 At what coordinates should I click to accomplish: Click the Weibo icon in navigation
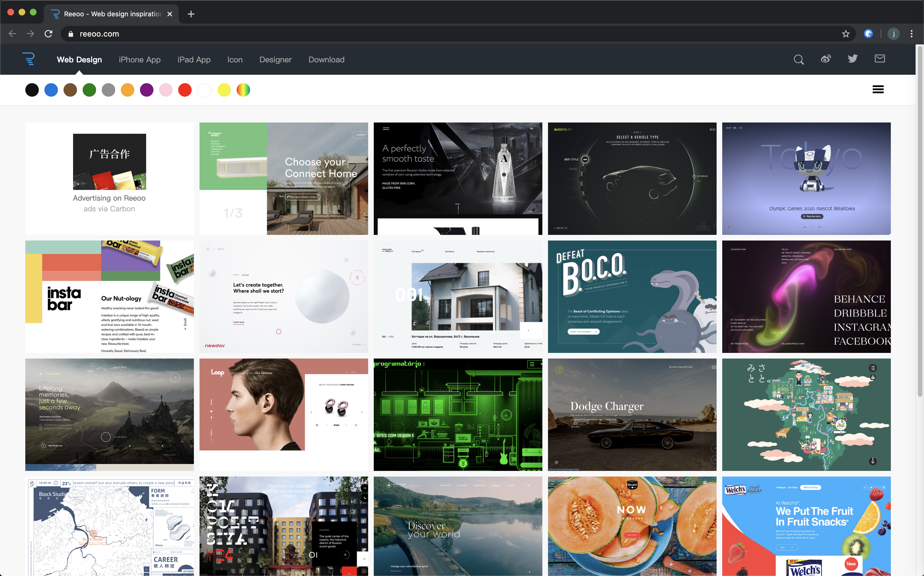coord(826,59)
